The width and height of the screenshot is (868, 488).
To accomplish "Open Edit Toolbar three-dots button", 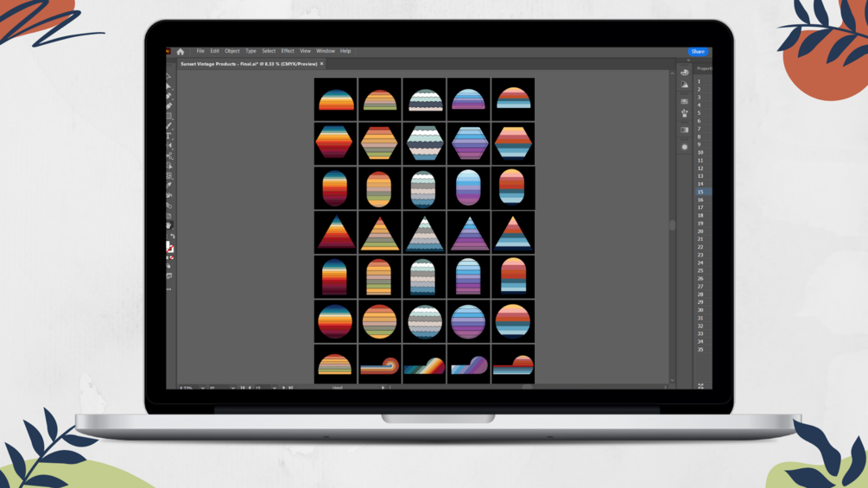I will (168, 288).
